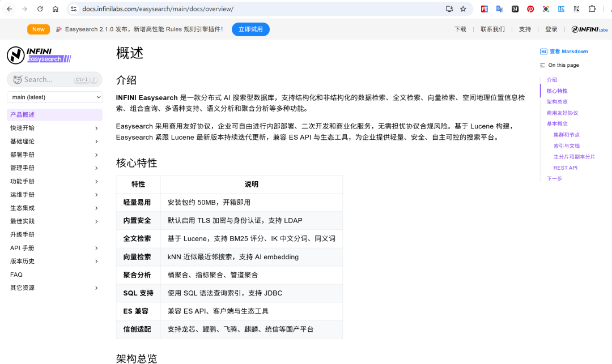Open the blue chart extension icon
The width and height of the screenshot is (612, 364).
click(x=561, y=9)
